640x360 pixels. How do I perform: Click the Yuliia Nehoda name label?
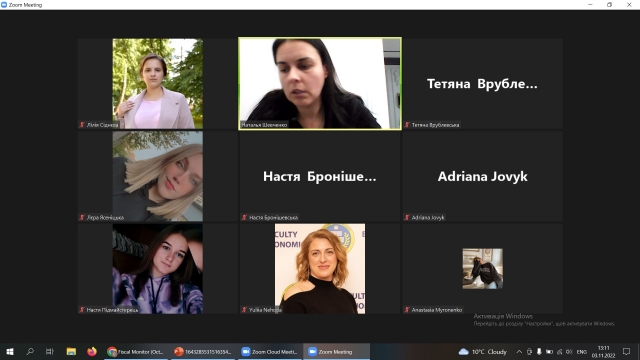[265, 310]
